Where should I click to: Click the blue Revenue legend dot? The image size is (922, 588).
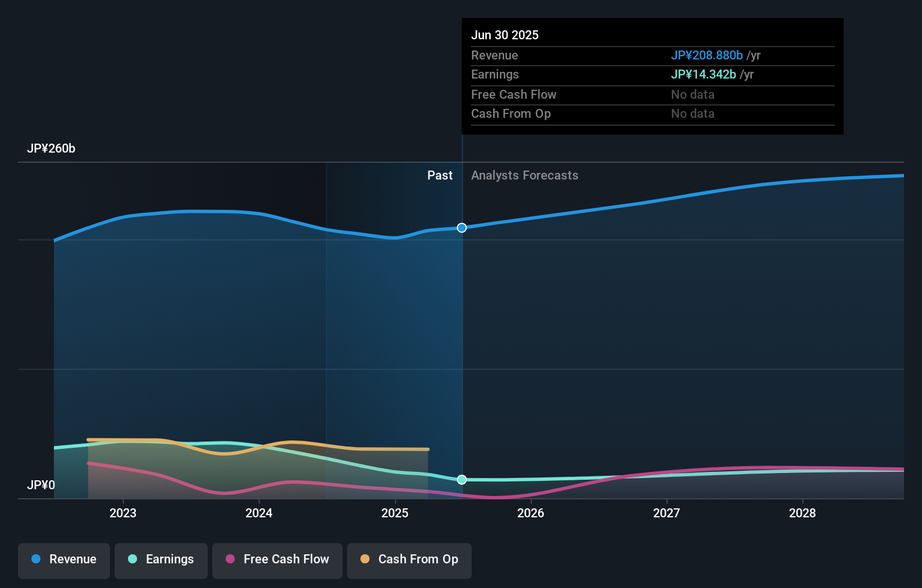[35, 559]
